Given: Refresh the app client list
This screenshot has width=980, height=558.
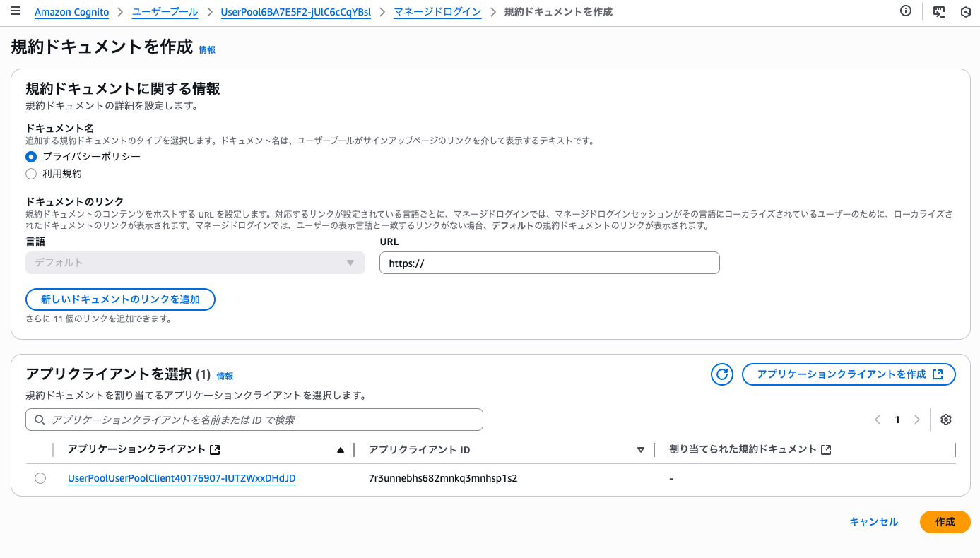Looking at the screenshot, I should (722, 374).
